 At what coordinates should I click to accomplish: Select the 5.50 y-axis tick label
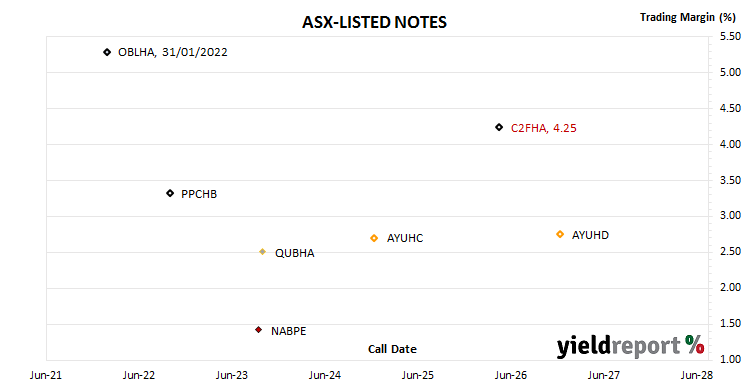coord(730,36)
